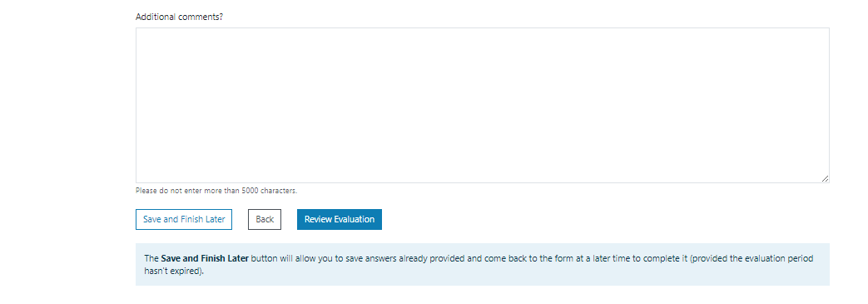868x304 pixels.
Task: Save answers to finish form later
Action: pyautogui.click(x=184, y=219)
